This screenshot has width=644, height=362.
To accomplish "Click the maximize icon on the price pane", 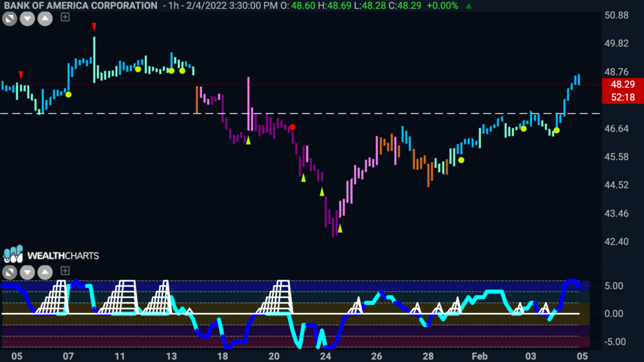I will [9, 18].
